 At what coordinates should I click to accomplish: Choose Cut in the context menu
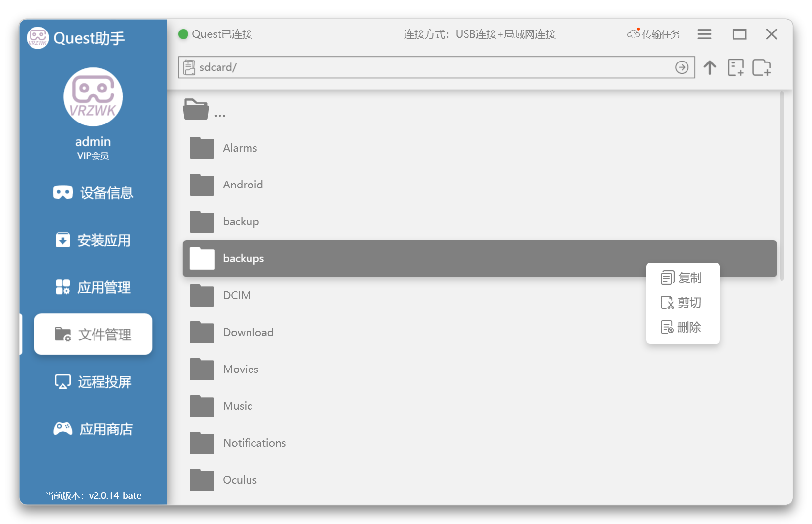(682, 303)
